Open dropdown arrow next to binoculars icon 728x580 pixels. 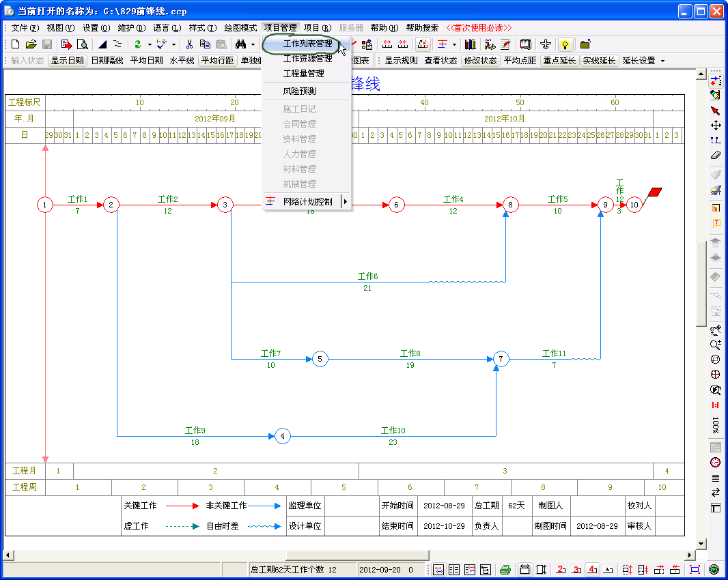tap(253, 45)
